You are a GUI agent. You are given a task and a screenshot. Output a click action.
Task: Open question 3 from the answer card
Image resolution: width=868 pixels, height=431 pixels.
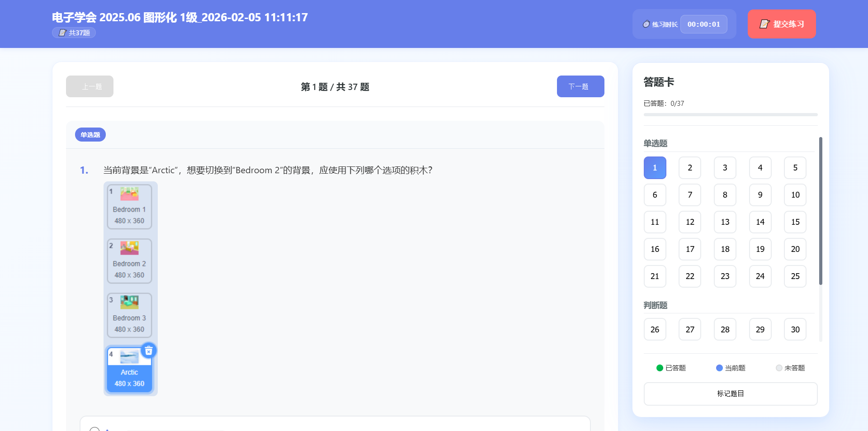point(725,168)
